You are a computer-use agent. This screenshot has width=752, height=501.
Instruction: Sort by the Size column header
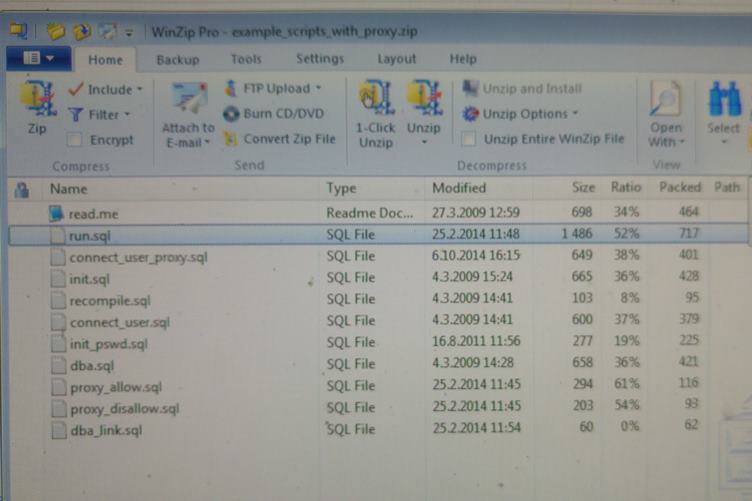tap(583, 187)
